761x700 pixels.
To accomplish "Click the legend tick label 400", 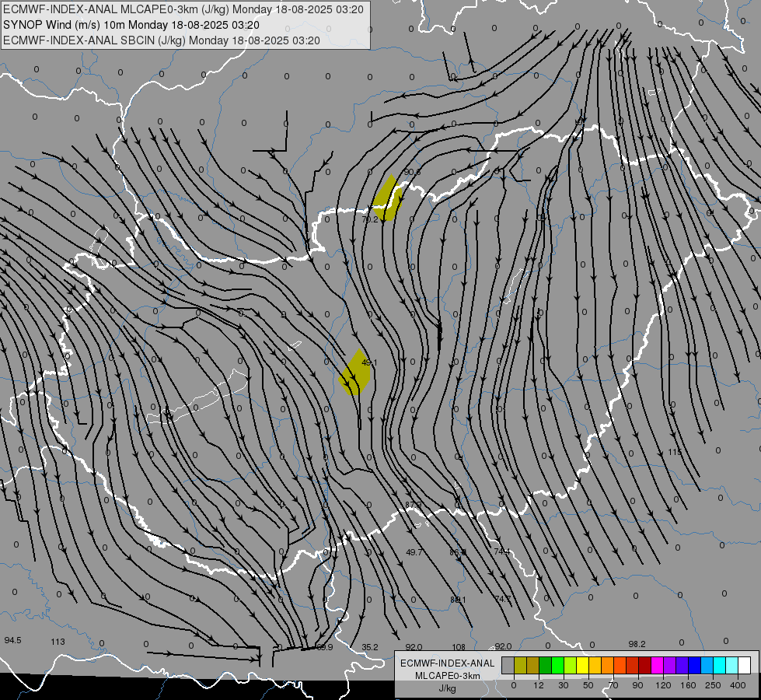I will [x=738, y=685].
